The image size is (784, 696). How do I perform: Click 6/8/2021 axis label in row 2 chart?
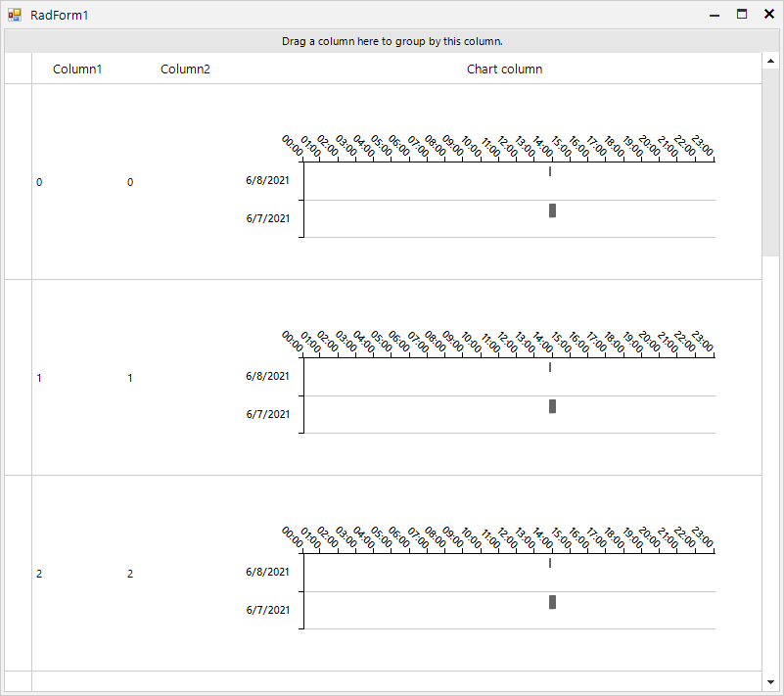267,572
